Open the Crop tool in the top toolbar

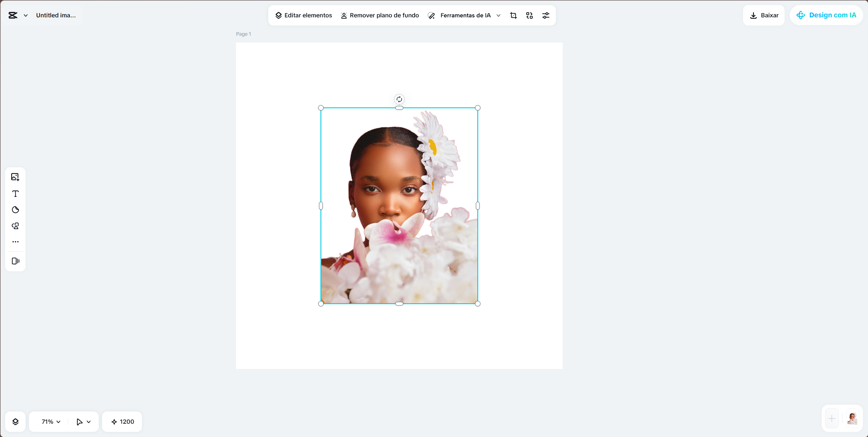point(513,15)
